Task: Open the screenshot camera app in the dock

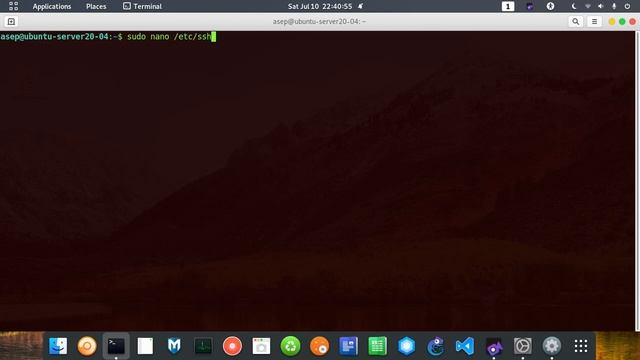Action: pos(261,346)
